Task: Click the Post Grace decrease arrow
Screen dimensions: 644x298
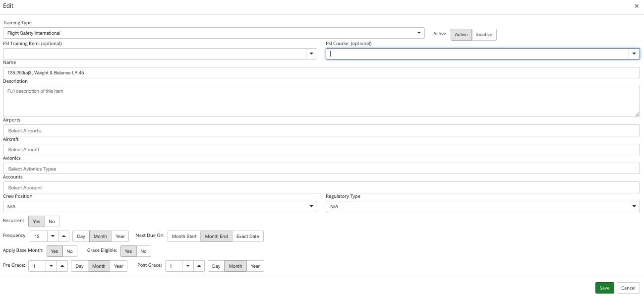Action: [187, 266]
